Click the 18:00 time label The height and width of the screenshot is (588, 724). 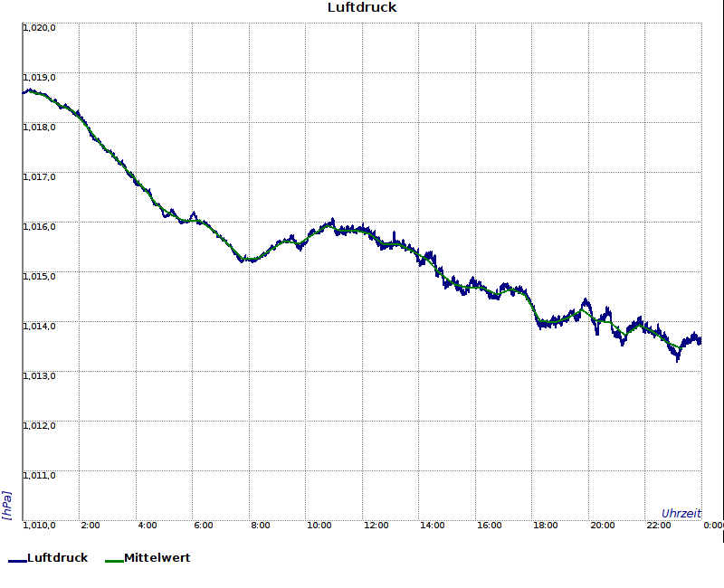(546, 526)
